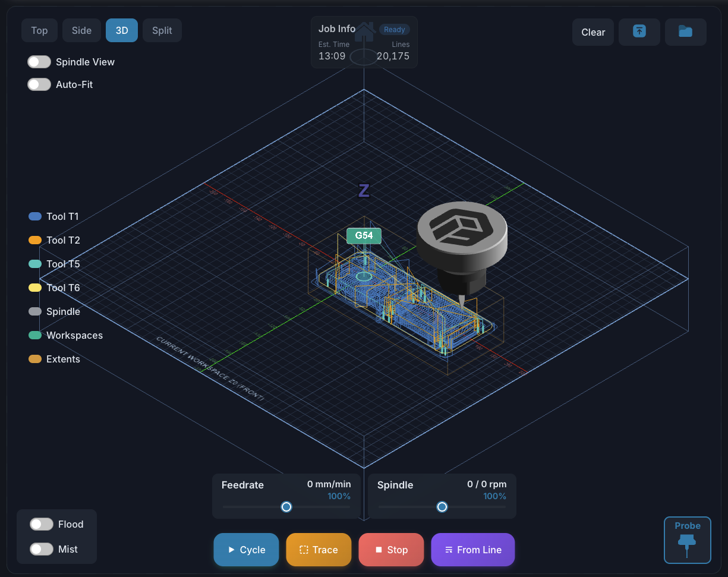This screenshot has height=577, width=728.
Task: Toggle Workspaces legend visibility
Action: click(x=35, y=335)
